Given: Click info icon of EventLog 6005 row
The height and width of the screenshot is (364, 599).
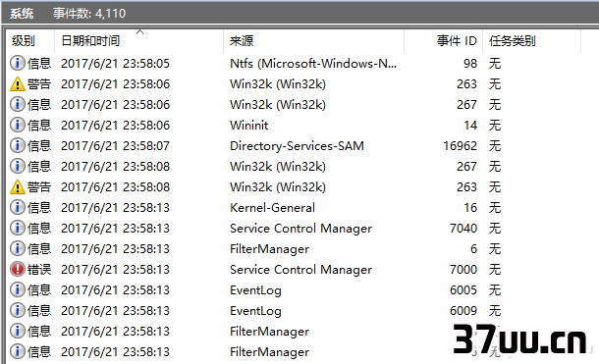Looking at the screenshot, I should click(18, 290).
